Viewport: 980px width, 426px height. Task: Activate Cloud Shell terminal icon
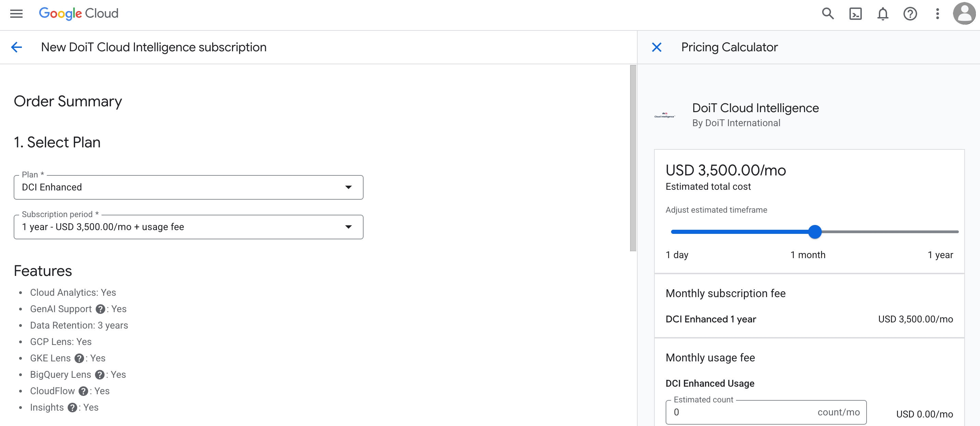click(x=855, y=14)
